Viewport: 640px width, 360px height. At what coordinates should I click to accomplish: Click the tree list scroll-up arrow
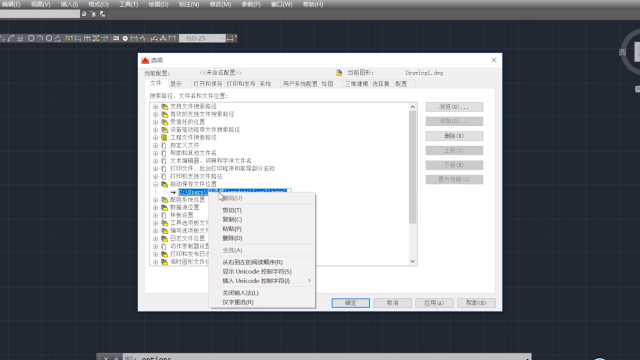pos(413,107)
